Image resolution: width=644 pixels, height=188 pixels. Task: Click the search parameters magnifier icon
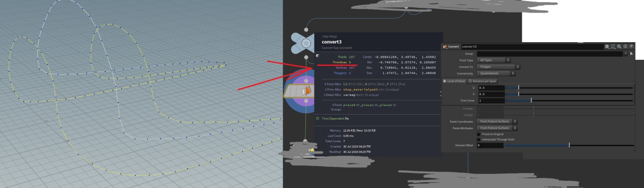coord(619,46)
